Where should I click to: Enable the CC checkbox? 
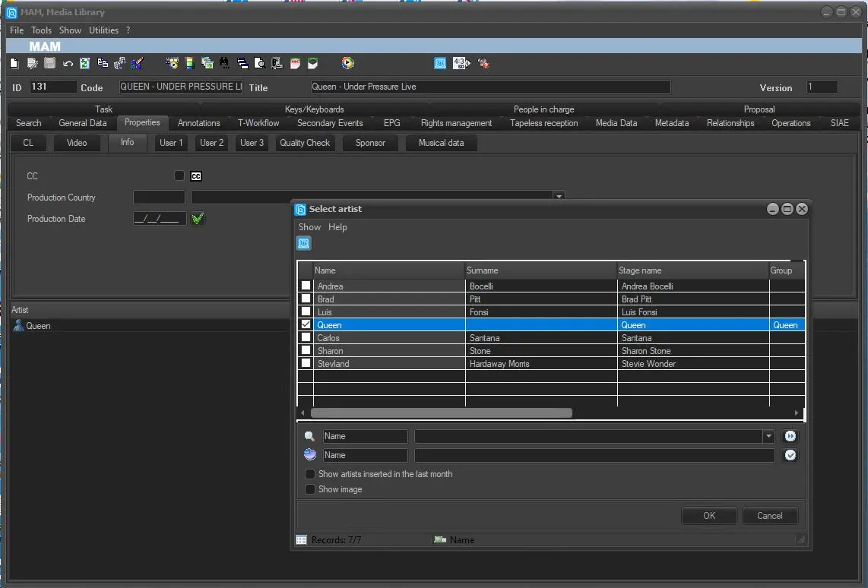tap(179, 176)
